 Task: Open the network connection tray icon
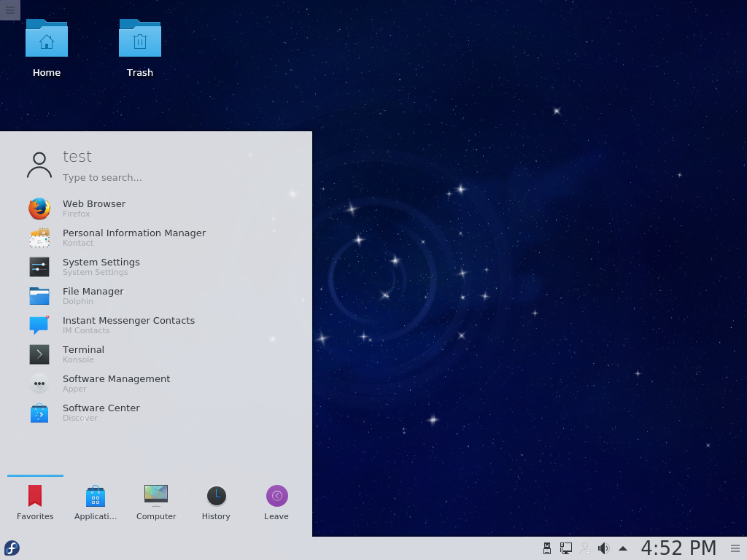tap(566, 548)
